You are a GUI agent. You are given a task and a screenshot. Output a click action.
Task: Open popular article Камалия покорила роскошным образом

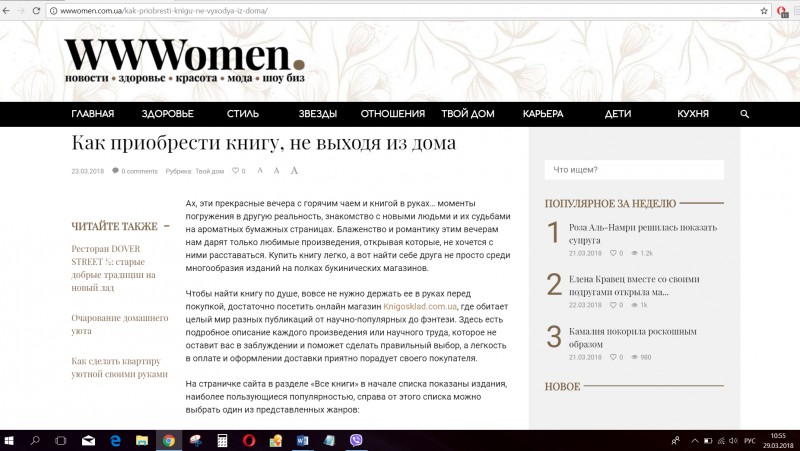click(x=633, y=338)
